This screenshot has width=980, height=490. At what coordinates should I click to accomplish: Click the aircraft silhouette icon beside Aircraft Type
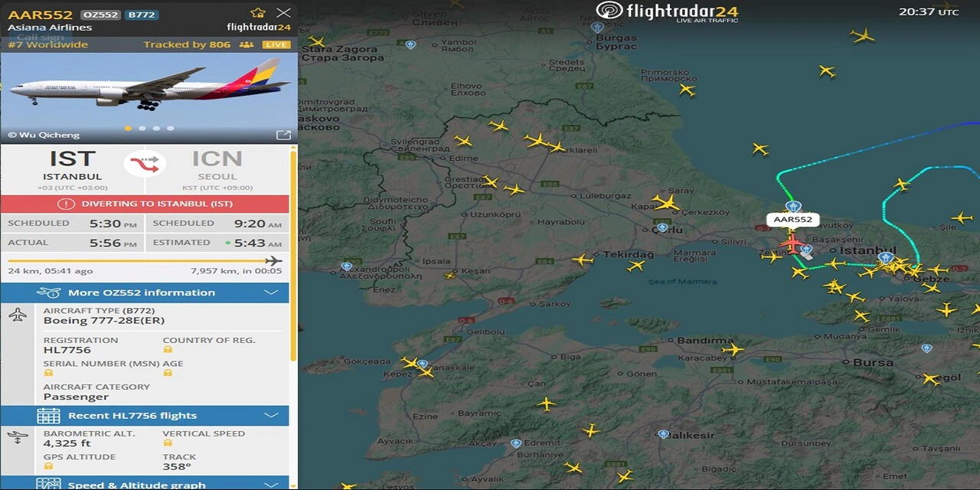tap(18, 315)
